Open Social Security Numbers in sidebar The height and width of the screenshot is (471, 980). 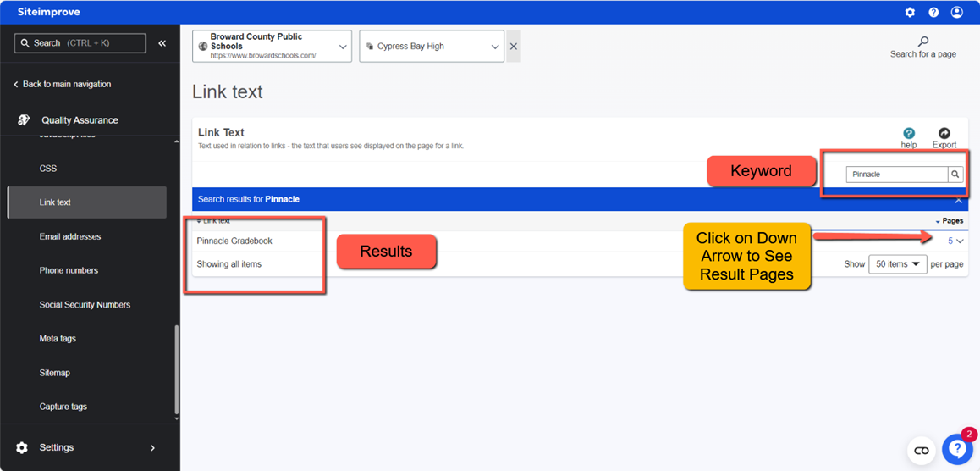[x=85, y=305]
